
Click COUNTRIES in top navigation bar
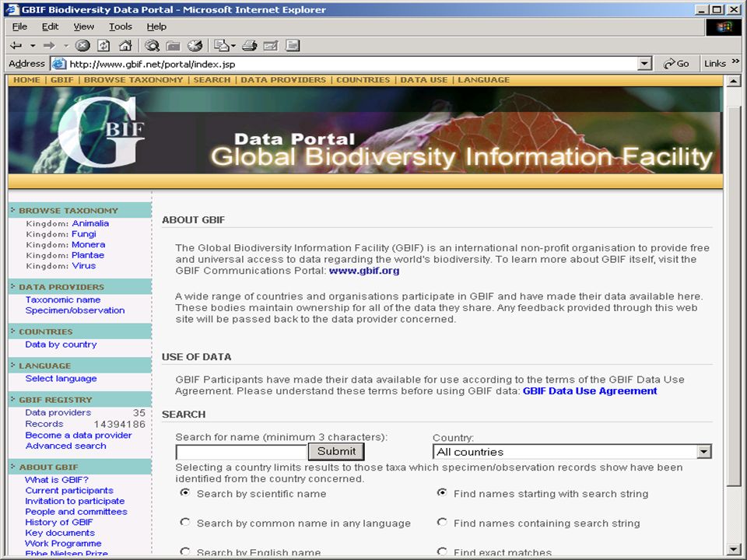363,80
